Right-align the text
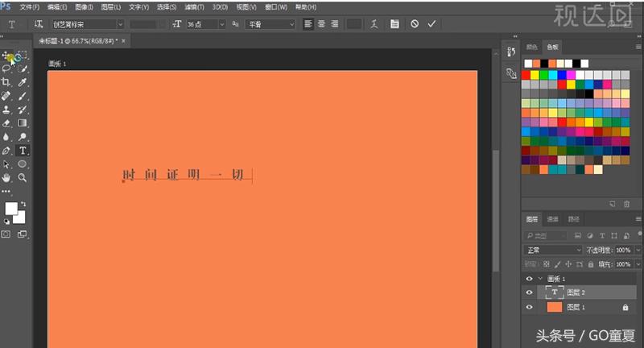 (x=335, y=24)
